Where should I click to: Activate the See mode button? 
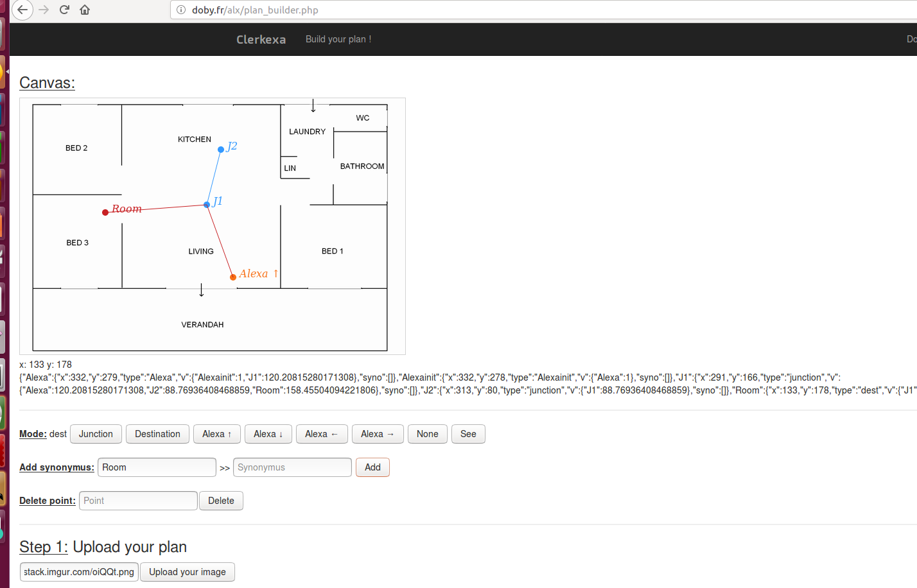click(x=468, y=434)
